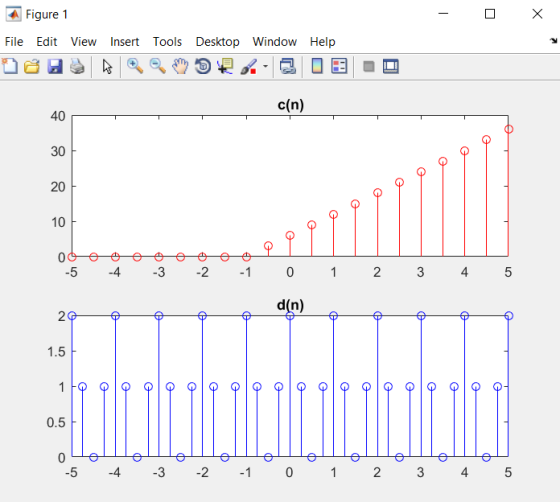Open a file with the folder icon

tap(32, 66)
